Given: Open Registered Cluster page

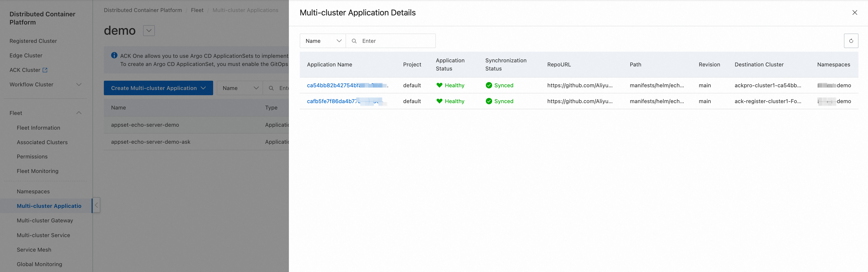Looking at the screenshot, I should [x=33, y=41].
